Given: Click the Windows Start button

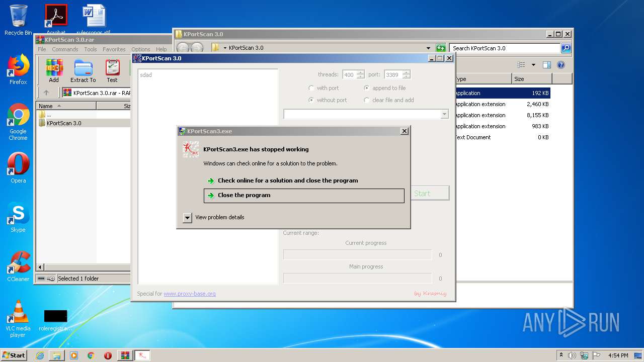Looking at the screenshot, I should (14, 355).
